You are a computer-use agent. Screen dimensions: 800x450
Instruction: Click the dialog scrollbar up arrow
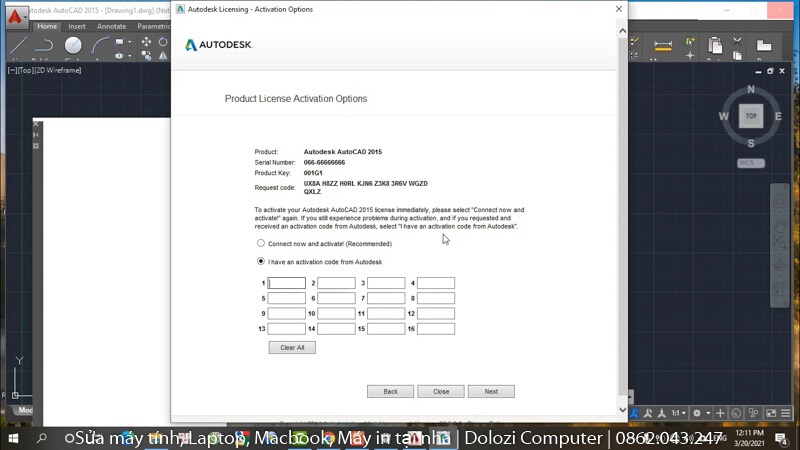[x=622, y=31]
